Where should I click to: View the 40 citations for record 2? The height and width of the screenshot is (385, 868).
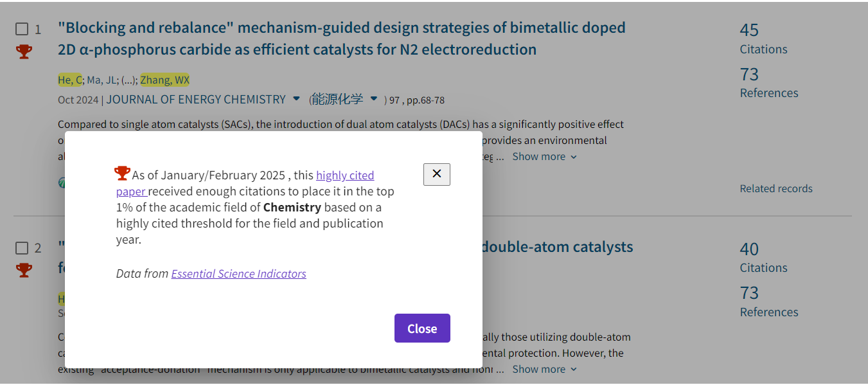[x=749, y=249]
